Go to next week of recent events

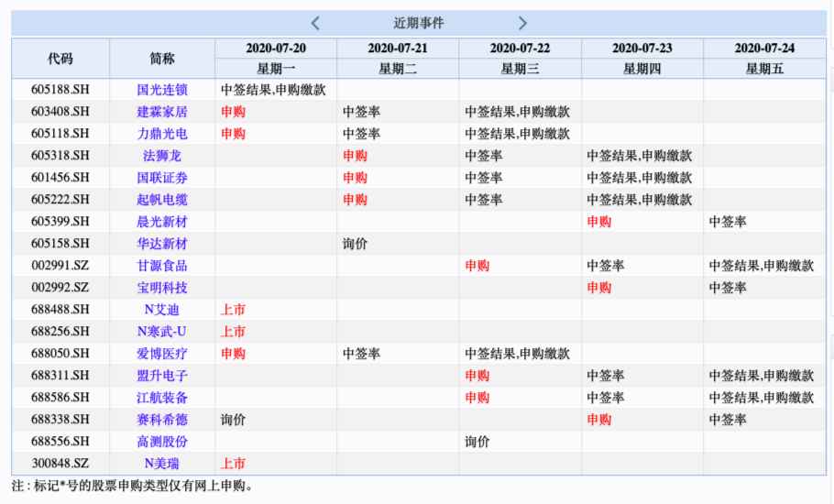[x=522, y=23]
